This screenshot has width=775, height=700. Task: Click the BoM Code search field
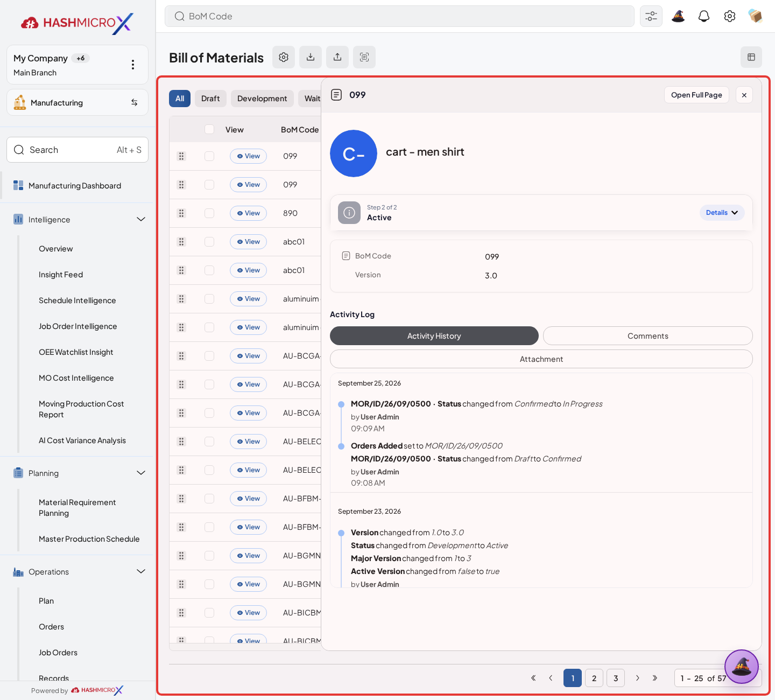399,16
